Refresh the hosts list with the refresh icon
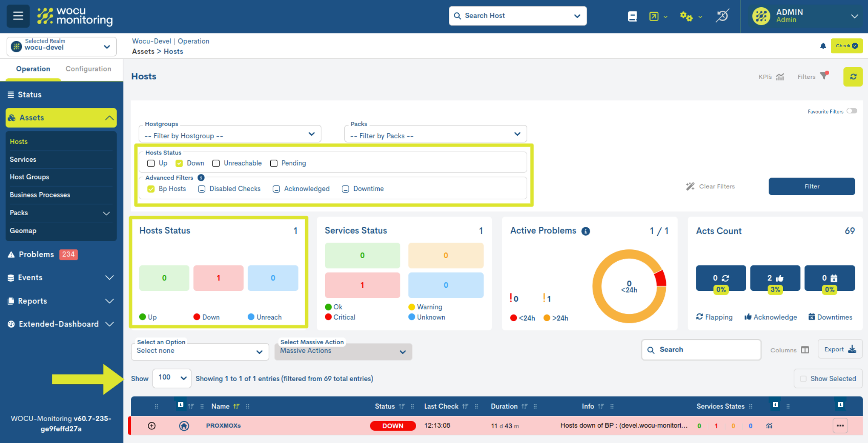 (853, 76)
